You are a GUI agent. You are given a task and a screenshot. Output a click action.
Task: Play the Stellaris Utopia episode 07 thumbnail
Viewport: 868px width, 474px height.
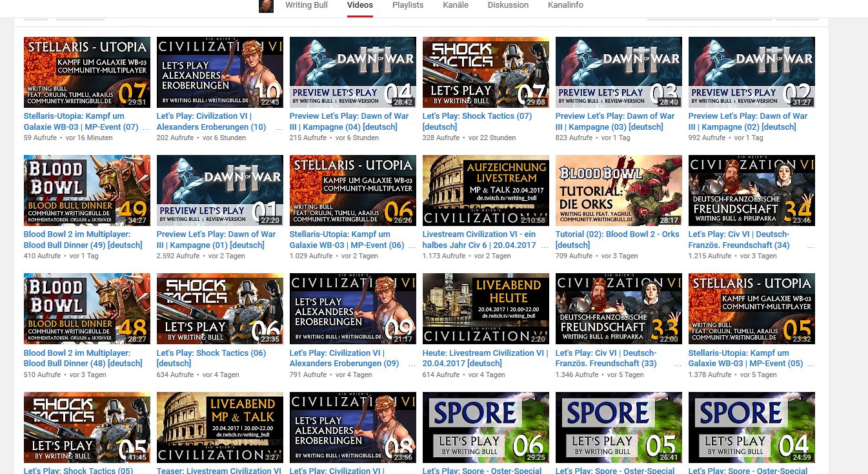tap(87, 72)
